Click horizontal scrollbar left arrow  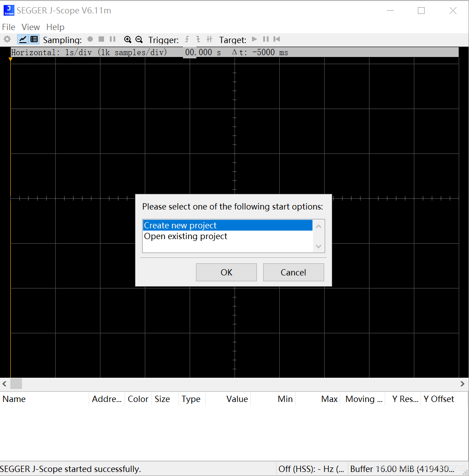(4, 384)
